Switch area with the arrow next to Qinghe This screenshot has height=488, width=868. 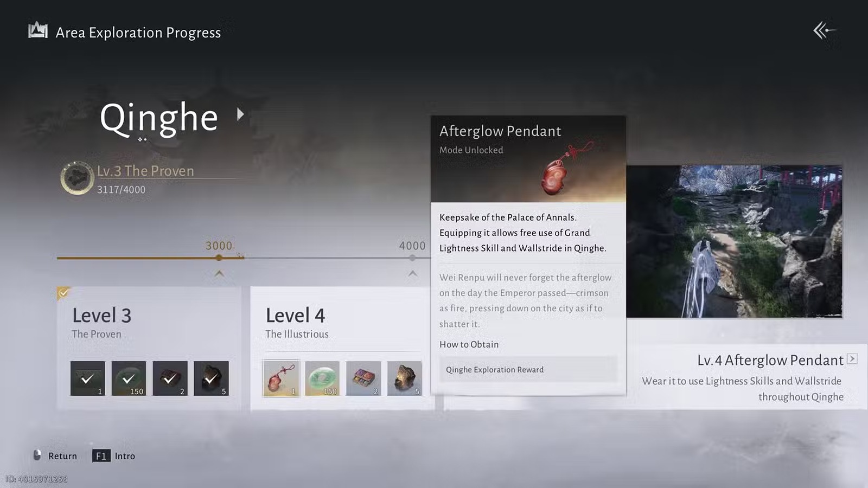pyautogui.click(x=240, y=114)
